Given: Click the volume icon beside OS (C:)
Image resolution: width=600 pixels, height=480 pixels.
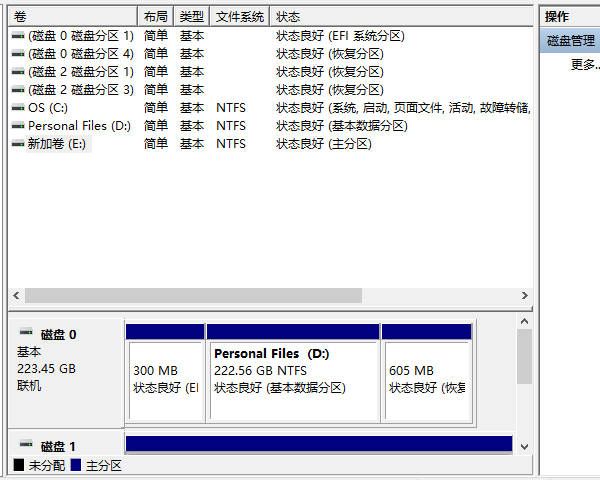Looking at the screenshot, I should pyautogui.click(x=19, y=108).
